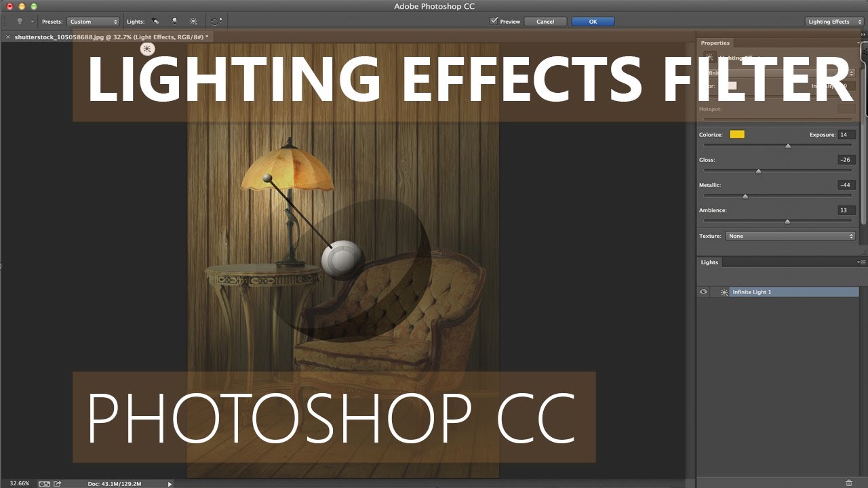This screenshot has width=868, height=488.
Task: Open the Lights panel options menu
Action: point(861,262)
